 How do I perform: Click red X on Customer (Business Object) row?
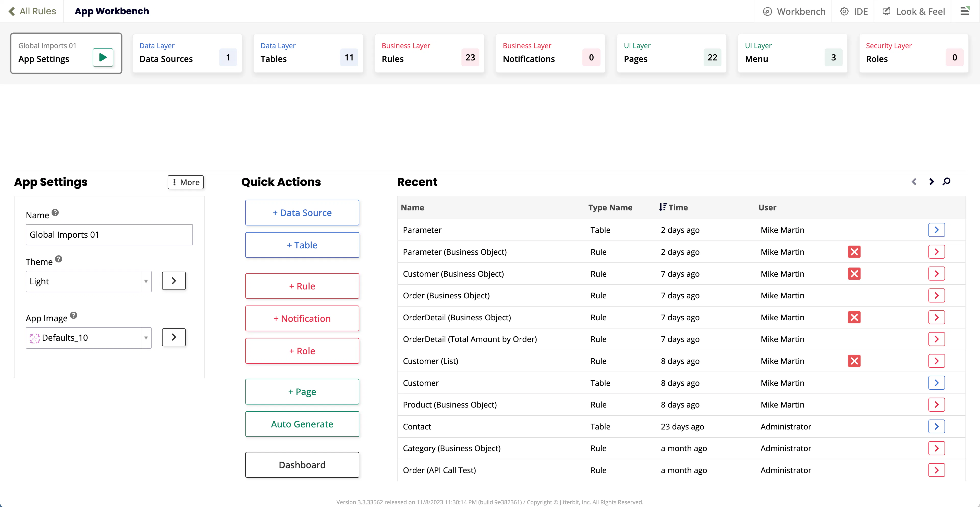point(854,274)
